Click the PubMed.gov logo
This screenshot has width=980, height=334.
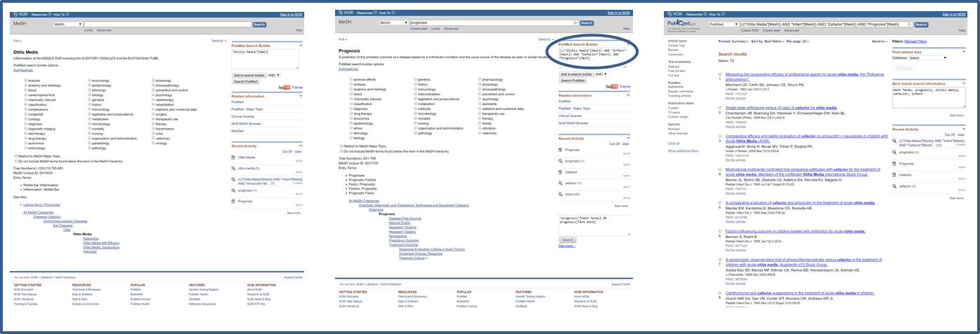point(683,24)
